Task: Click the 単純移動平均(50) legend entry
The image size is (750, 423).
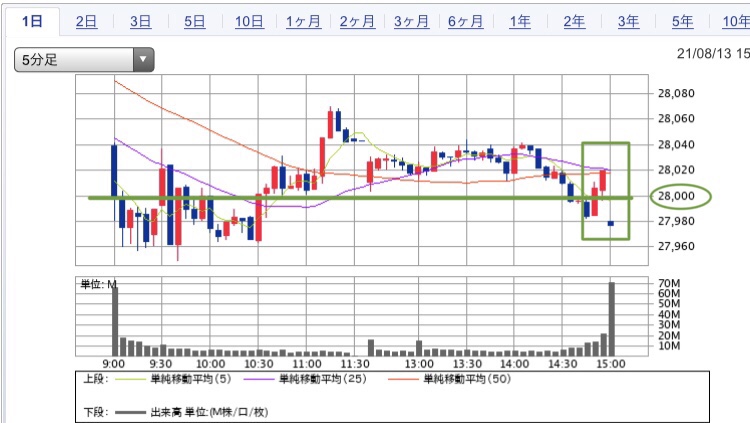Action: [x=467, y=379]
